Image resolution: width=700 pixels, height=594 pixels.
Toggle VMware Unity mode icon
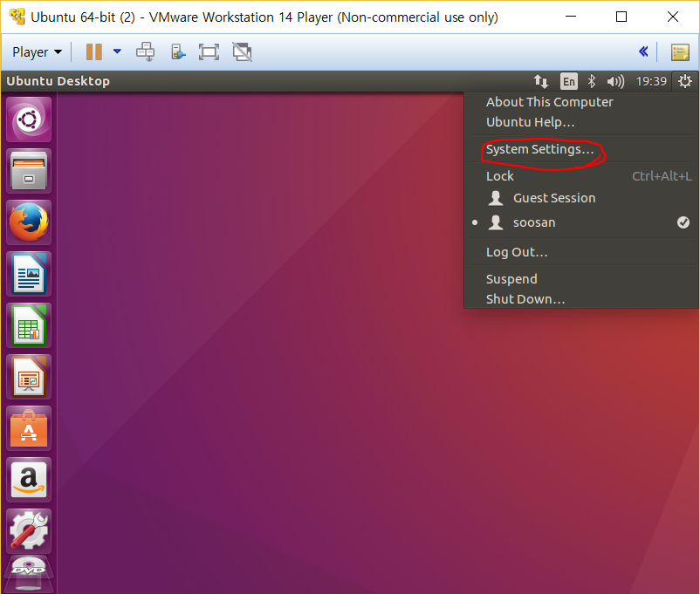[242, 51]
